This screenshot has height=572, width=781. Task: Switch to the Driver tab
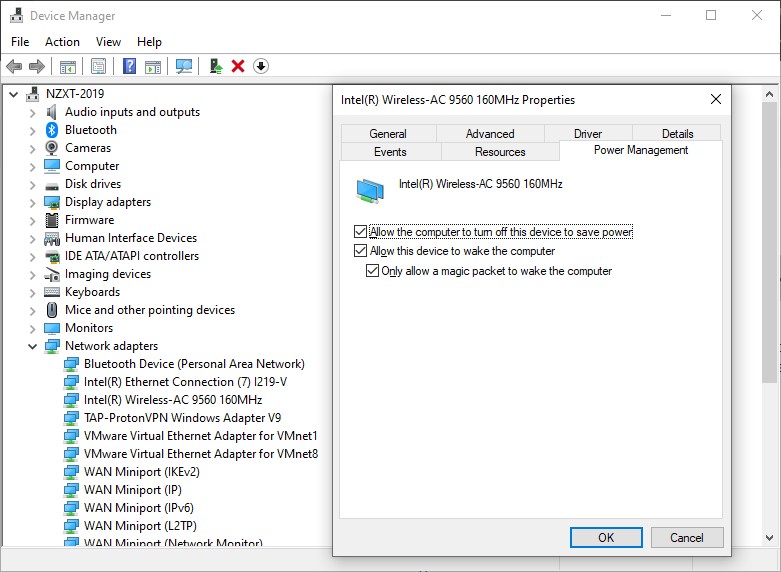tap(588, 134)
